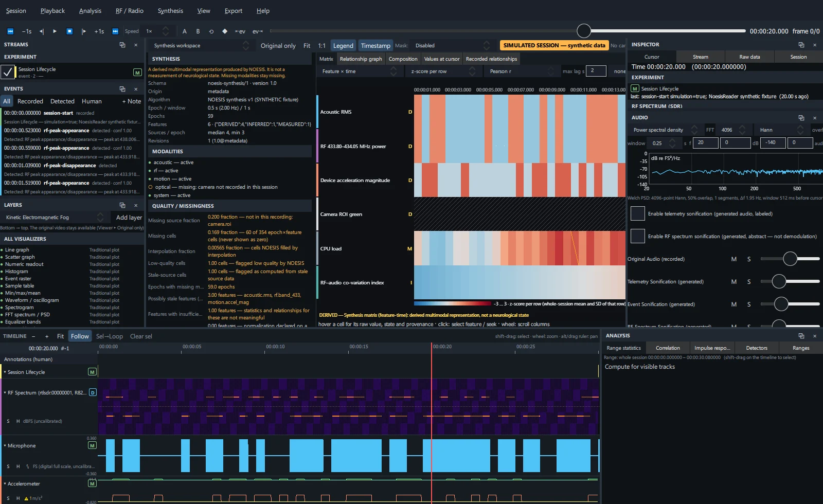Stop playback with the stop icon
The width and height of the screenshot is (823, 504).
click(69, 31)
